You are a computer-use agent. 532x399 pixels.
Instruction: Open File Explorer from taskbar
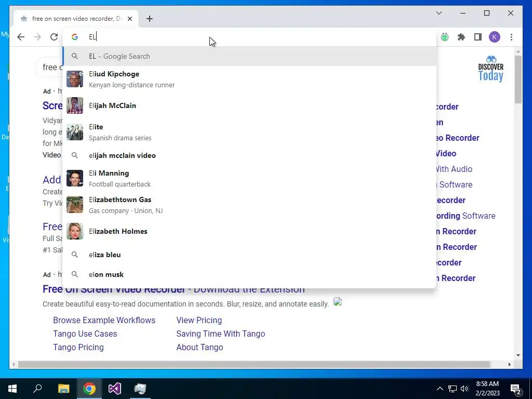(63, 389)
